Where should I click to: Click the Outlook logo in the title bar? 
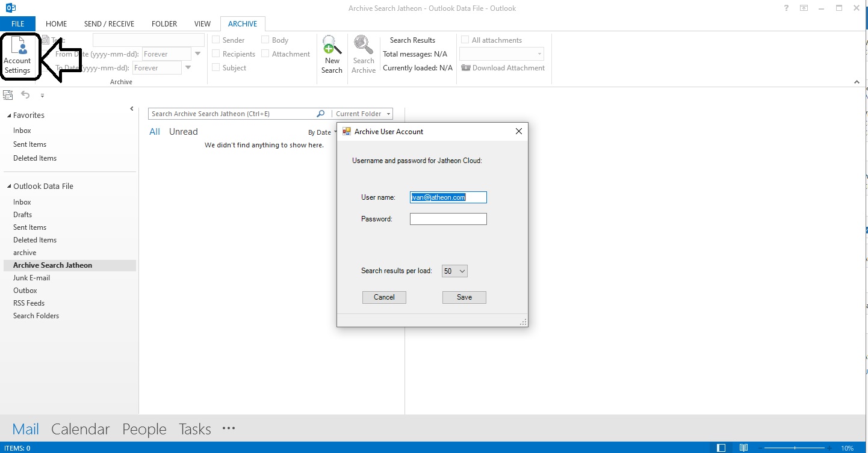10,8
